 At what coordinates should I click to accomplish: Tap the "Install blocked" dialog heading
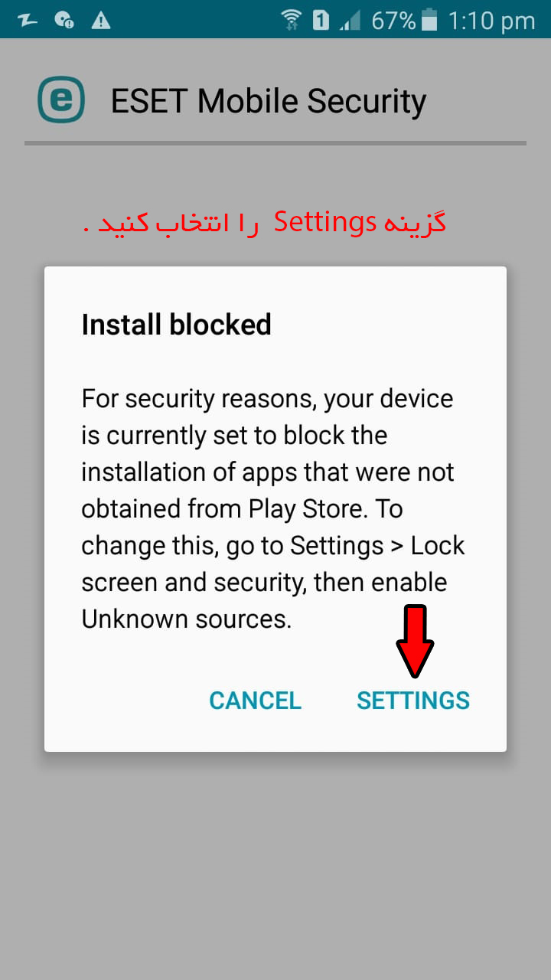click(177, 325)
